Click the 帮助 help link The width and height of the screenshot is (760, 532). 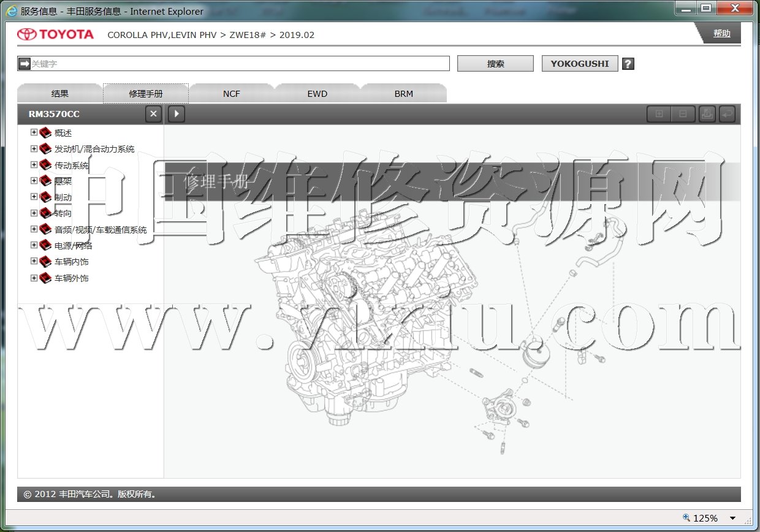[x=721, y=34]
